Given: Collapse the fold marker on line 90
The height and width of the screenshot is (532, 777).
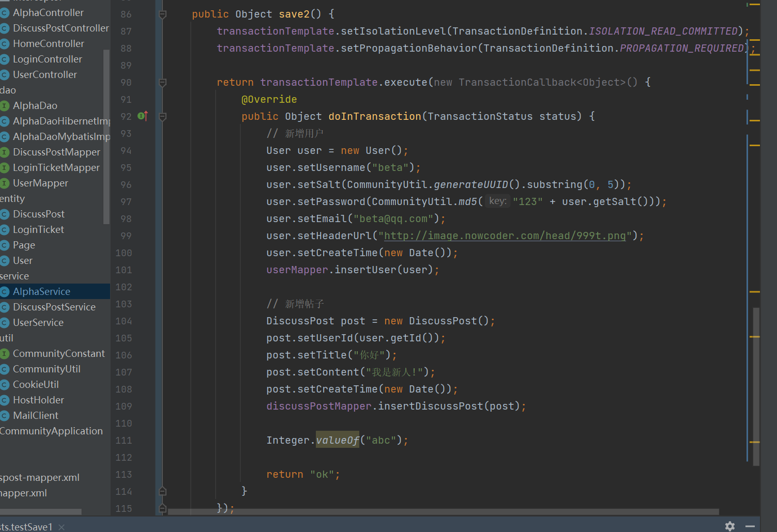Looking at the screenshot, I should pyautogui.click(x=162, y=83).
